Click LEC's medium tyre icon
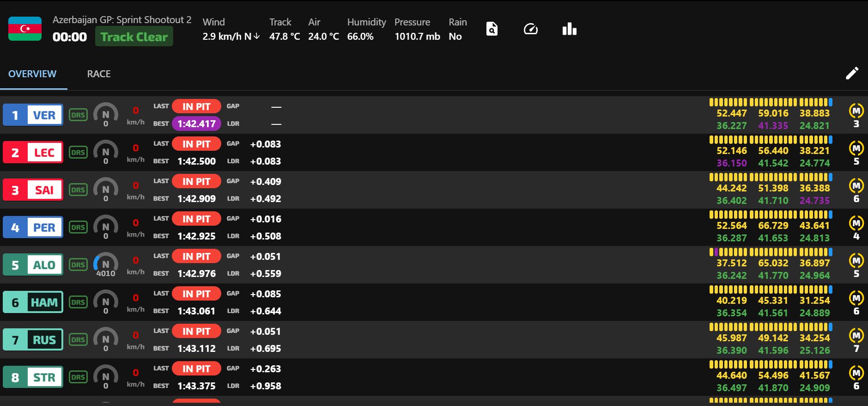Viewport: 868px width, 406px height. pos(856,148)
